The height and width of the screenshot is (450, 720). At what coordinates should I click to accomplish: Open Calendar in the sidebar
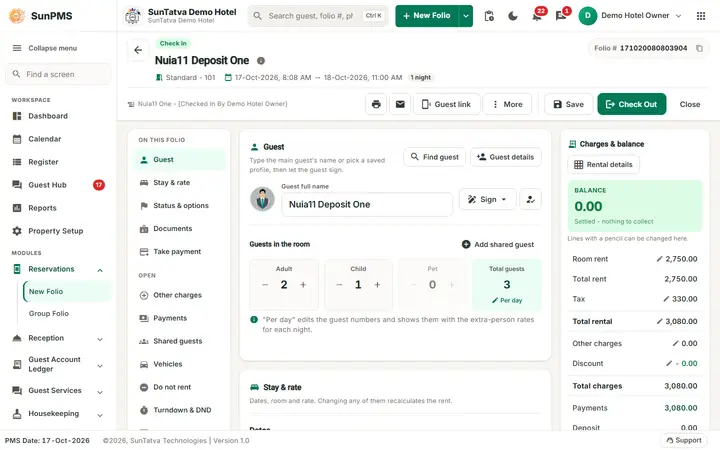coord(58,139)
